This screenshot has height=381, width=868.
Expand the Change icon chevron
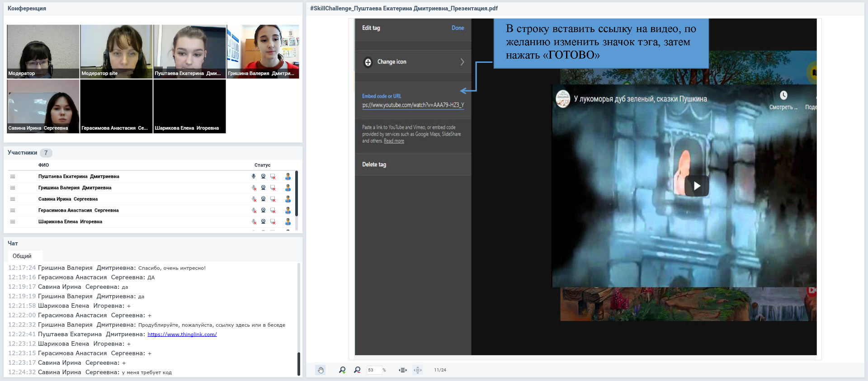(x=462, y=62)
